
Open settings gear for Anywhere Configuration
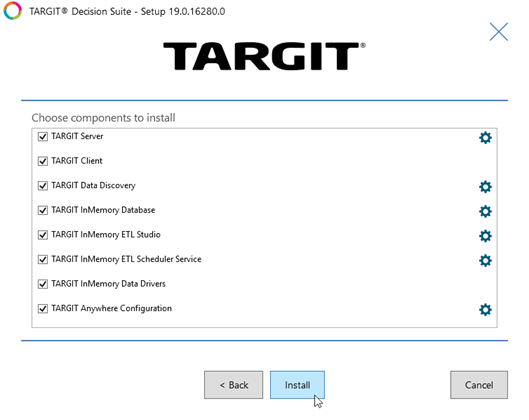pos(485,309)
